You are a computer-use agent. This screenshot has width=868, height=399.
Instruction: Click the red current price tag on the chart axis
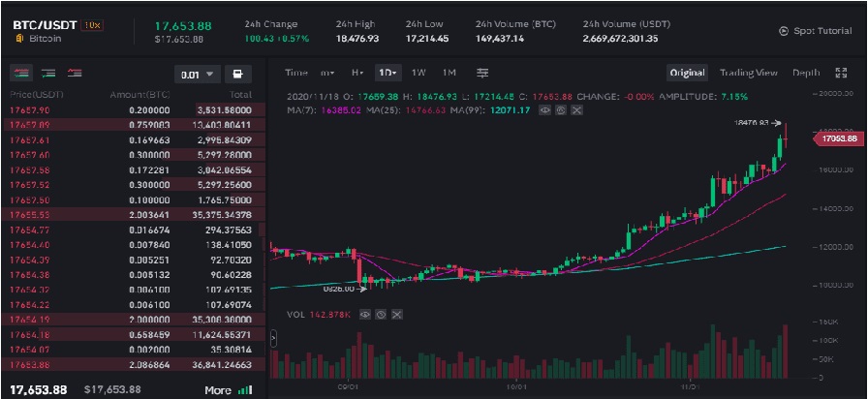[x=838, y=138]
